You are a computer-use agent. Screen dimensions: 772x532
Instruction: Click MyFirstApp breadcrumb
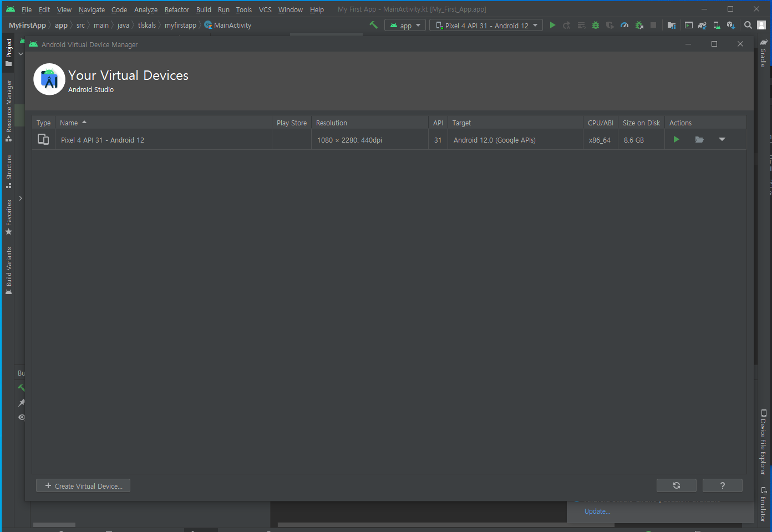[27, 25]
